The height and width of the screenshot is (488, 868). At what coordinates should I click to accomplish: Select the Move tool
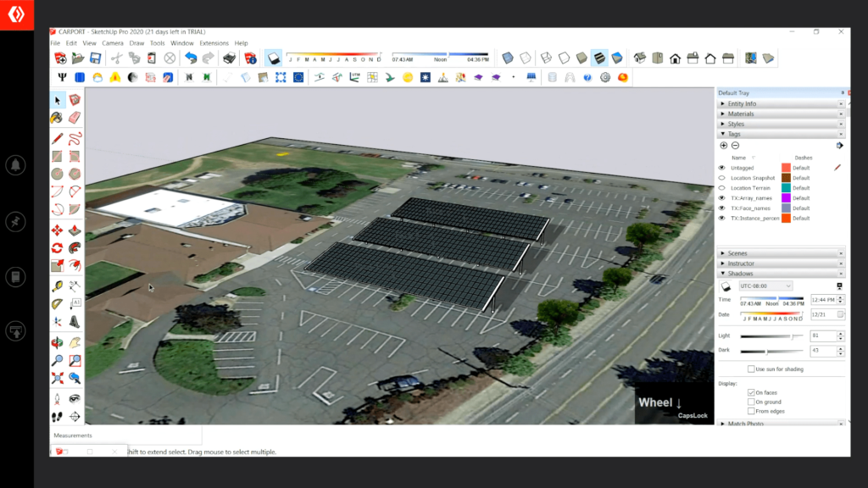point(57,230)
